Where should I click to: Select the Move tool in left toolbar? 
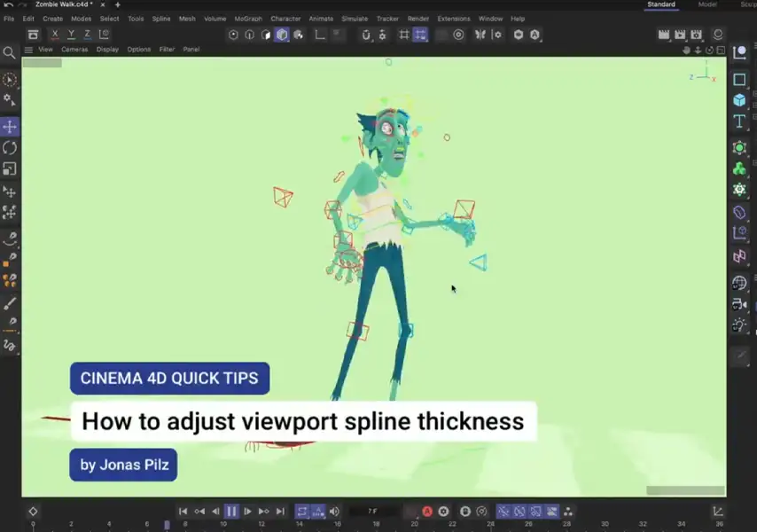tap(10, 127)
